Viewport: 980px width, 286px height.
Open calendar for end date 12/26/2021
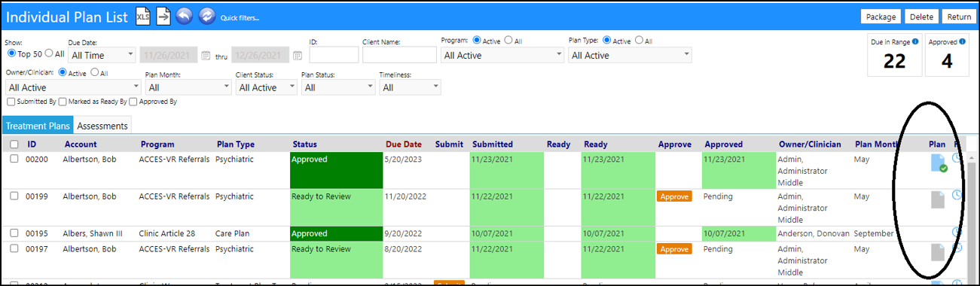[x=297, y=55]
